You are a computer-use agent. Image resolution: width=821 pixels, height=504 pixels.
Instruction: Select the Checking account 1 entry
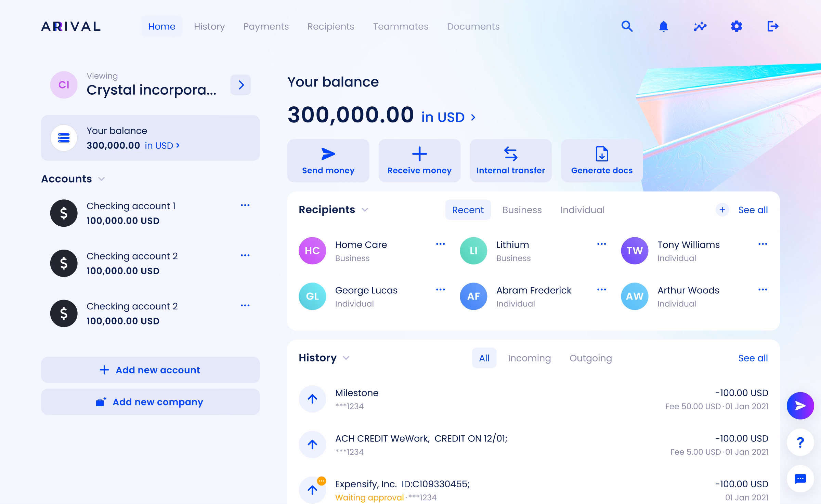[151, 213]
